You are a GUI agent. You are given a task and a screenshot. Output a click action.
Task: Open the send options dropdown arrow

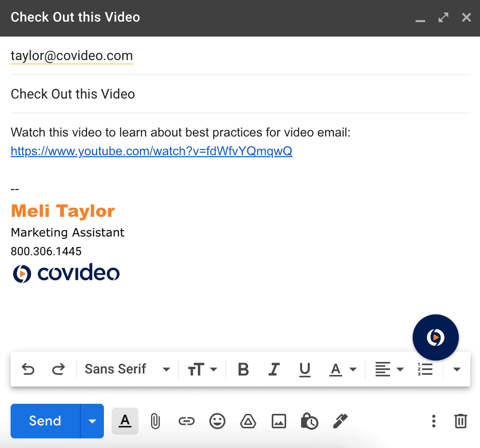[92, 421]
